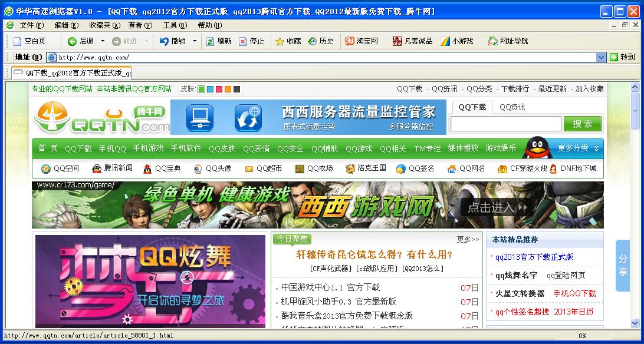Open the 凡客诚品 toolbar shortcut
The height and width of the screenshot is (344, 644).
[412, 41]
